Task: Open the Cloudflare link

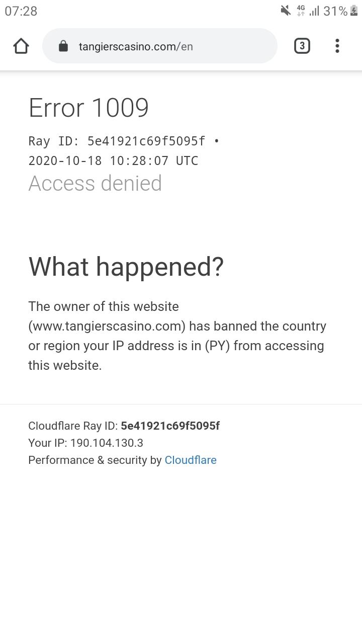Action: (191, 460)
